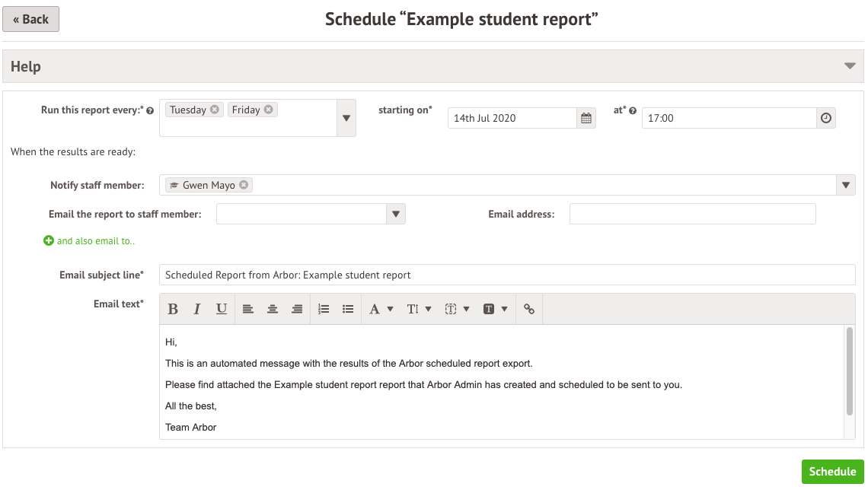Expand the Help section
Viewport: 868px width, 490px height.
click(850, 66)
